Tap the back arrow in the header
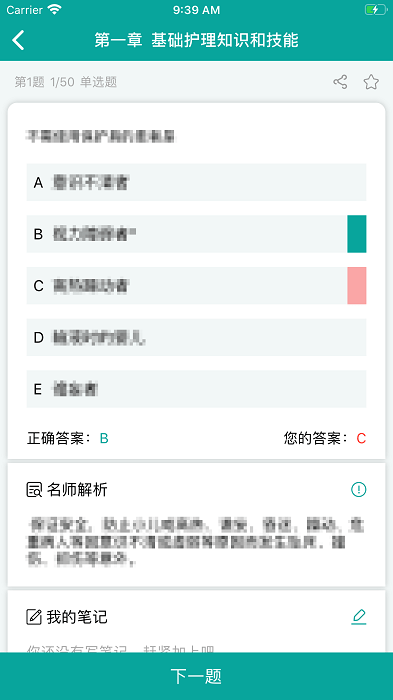Screen dimensions: 393x700 coord(18,40)
